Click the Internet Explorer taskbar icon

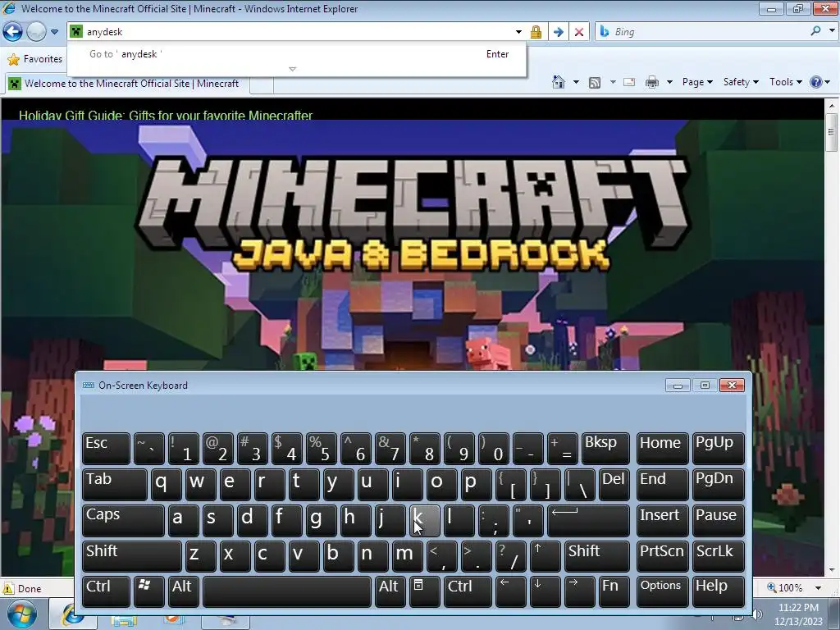coord(72,615)
